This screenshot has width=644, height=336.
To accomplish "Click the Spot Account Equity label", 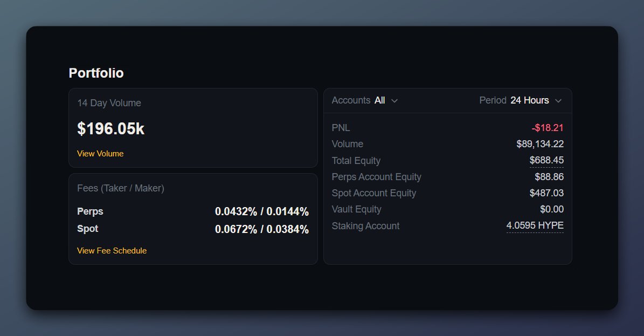I will 374,193.
